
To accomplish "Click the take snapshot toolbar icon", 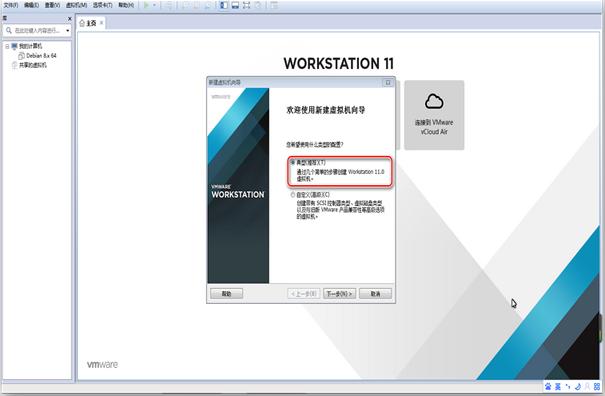I will pyautogui.click(x=186, y=5).
